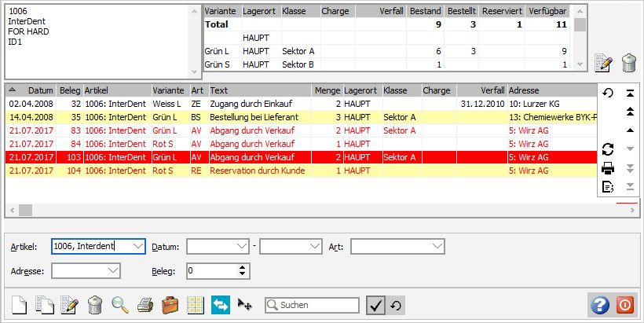This screenshot has width=644, height=323.
Task: Click the edit note icon above the list
Action: (603, 63)
